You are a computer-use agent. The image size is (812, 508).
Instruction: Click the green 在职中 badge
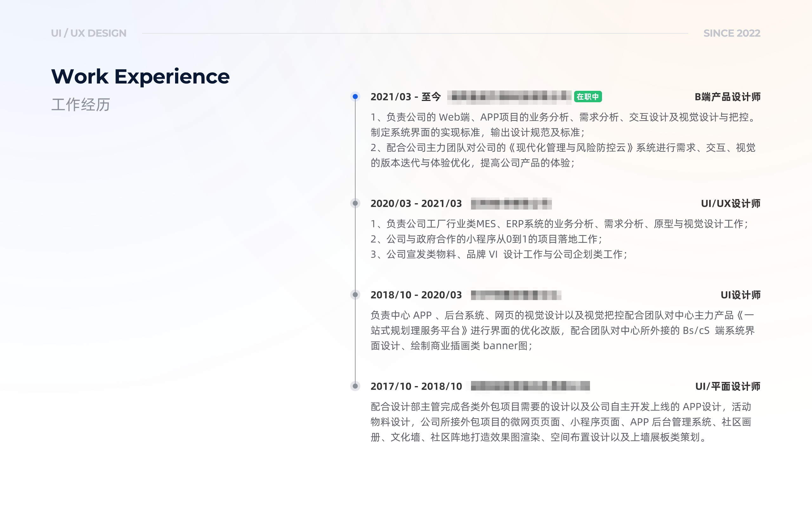point(587,97)
